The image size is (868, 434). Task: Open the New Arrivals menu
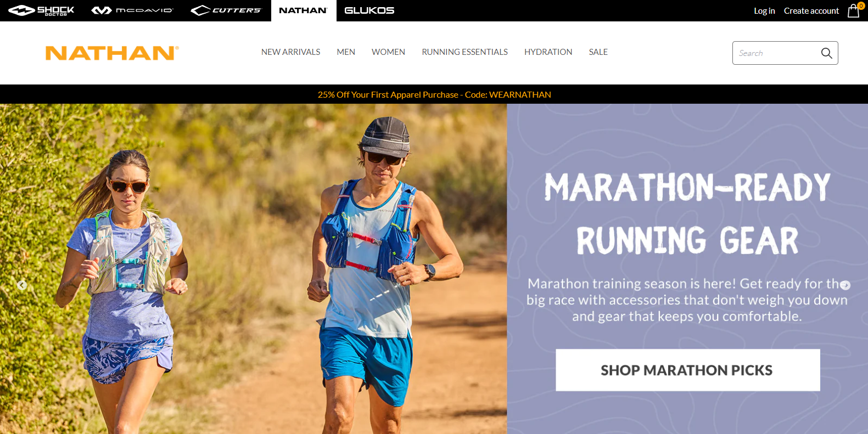coord(290,52)
